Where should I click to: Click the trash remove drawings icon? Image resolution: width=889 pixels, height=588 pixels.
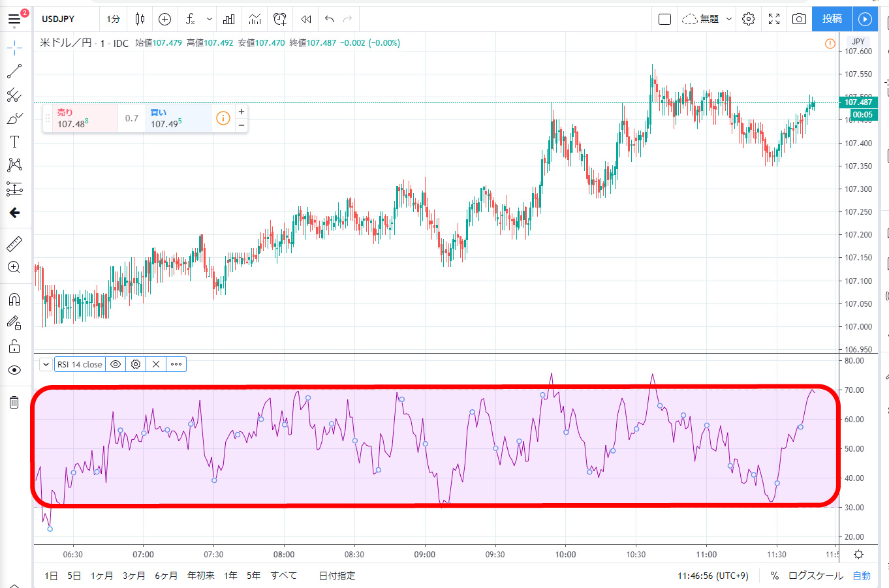click(14, 402)
